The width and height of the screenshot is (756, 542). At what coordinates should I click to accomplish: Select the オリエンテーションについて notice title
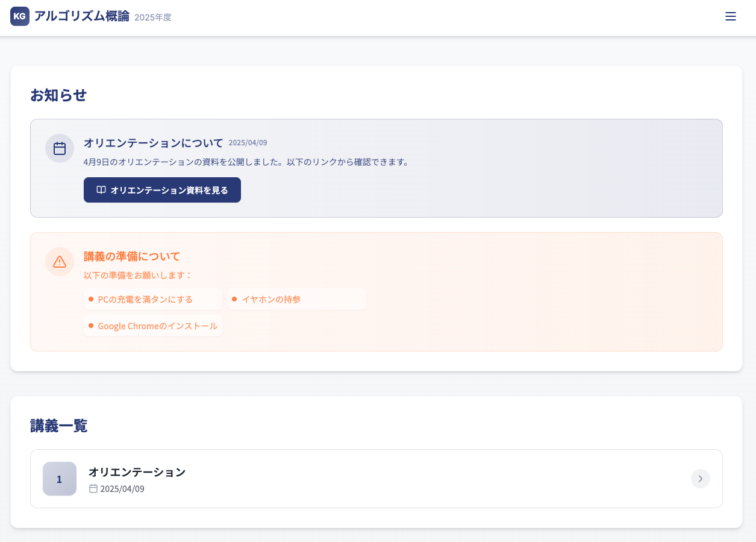click(x=153, y=143)
